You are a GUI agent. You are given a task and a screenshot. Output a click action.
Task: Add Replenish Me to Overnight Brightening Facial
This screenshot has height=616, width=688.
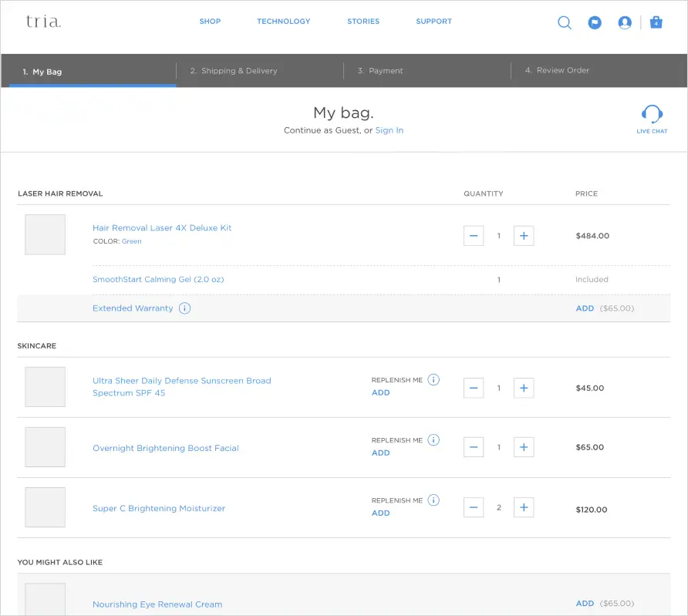(381, 453)
